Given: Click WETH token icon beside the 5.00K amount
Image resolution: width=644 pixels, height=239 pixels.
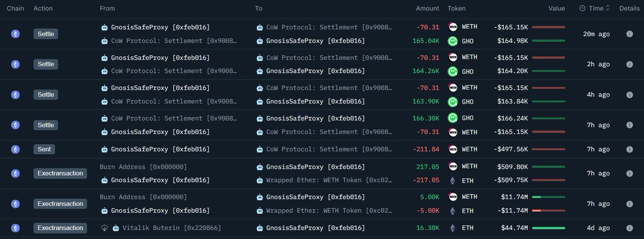Looking at the screenshot, I should 452,197.
